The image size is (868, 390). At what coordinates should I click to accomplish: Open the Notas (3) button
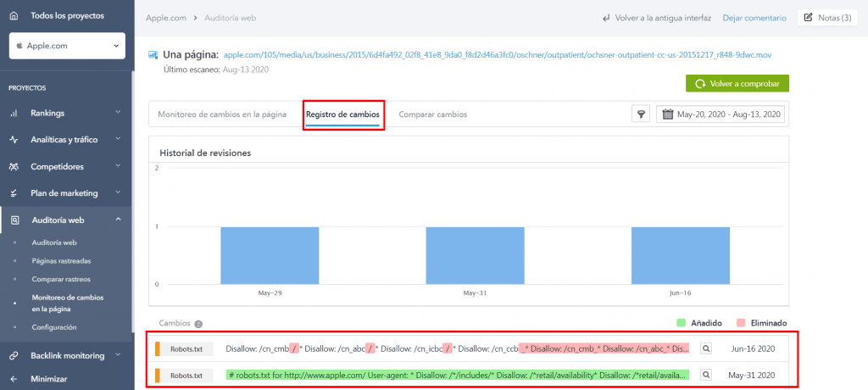tap(828, 18)
